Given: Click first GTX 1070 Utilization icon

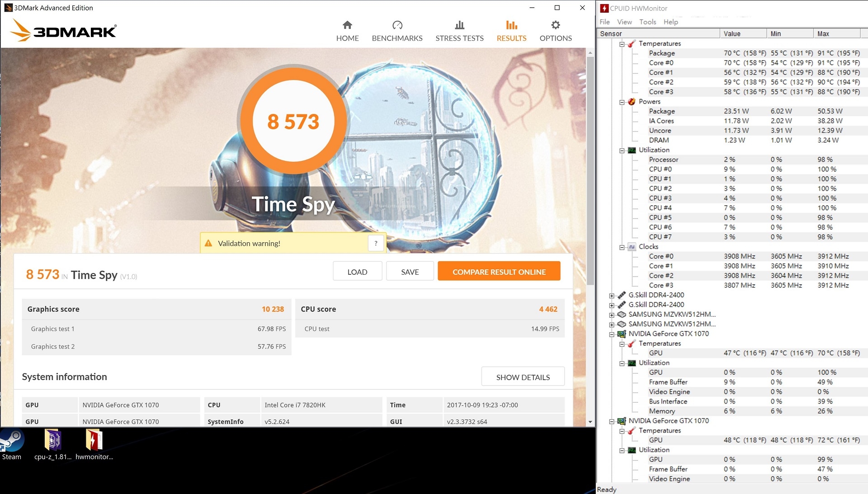Looking at the screenshot, I should (632, 363).
